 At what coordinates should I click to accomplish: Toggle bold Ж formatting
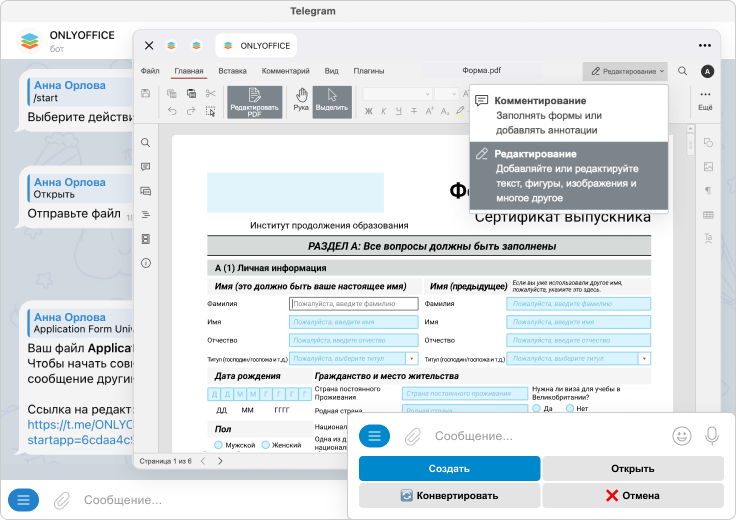pos(369,111)
